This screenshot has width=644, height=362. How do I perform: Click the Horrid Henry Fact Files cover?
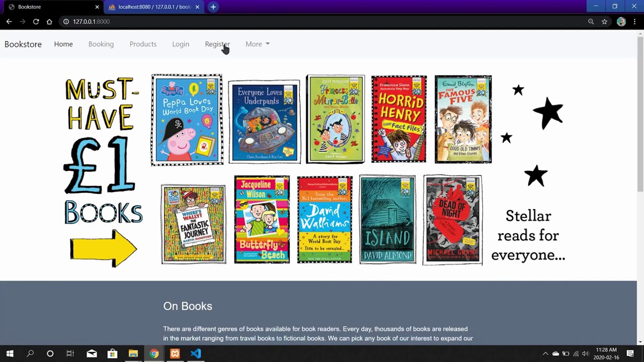tap(399, 119)
